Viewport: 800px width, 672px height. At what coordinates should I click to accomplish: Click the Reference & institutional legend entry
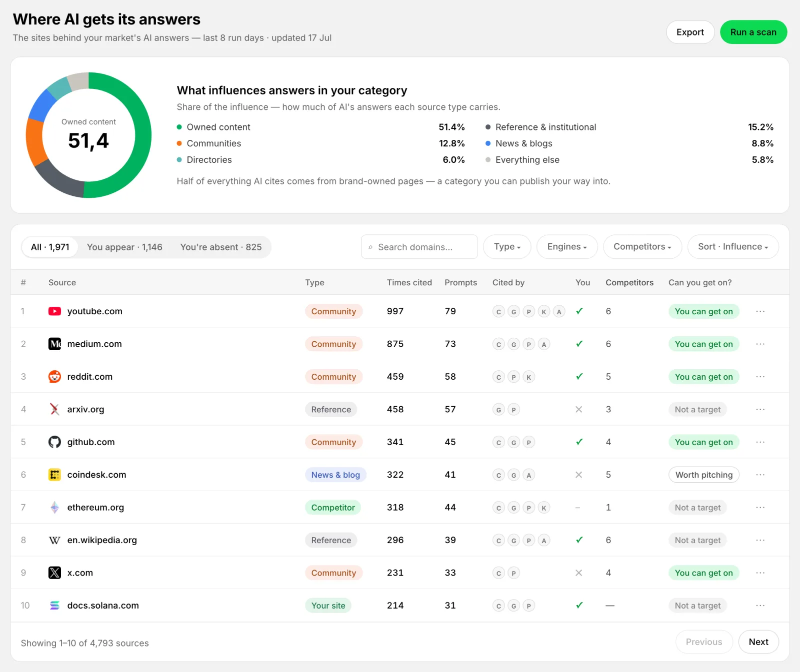[x=545, y=127]
